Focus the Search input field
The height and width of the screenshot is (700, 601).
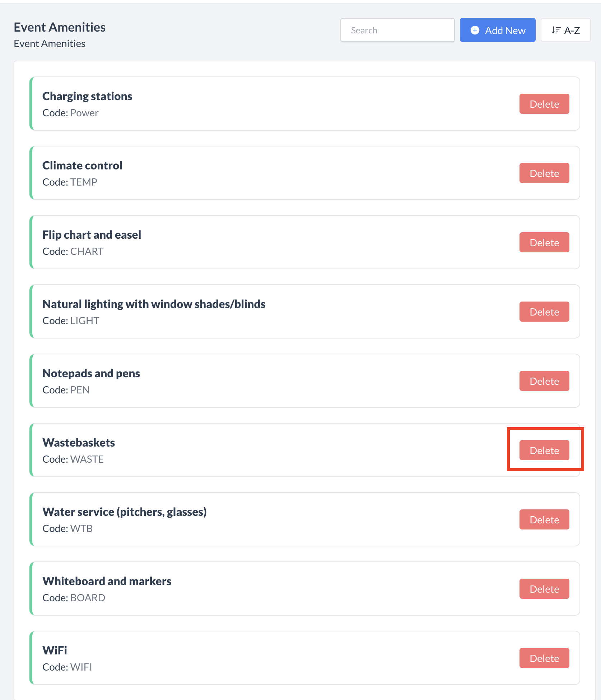pyautogui.click(x=397, y=30)
